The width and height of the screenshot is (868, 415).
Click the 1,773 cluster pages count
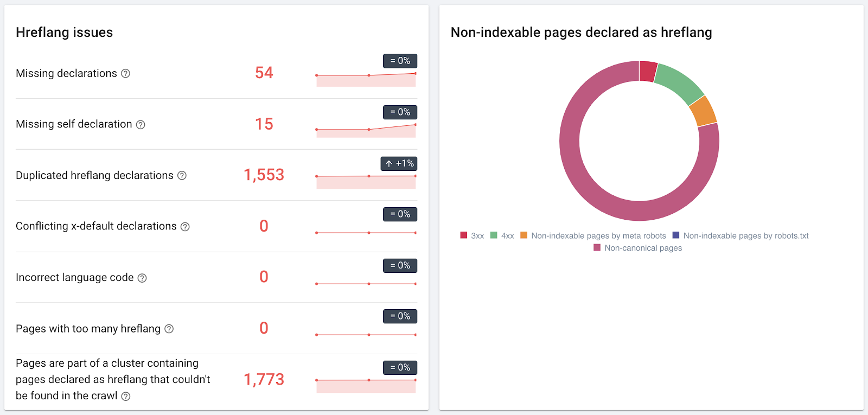(264, 380)
